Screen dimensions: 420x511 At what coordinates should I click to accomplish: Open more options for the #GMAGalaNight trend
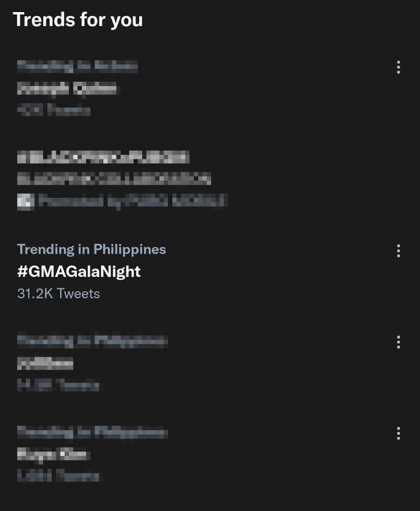[398, 250]
